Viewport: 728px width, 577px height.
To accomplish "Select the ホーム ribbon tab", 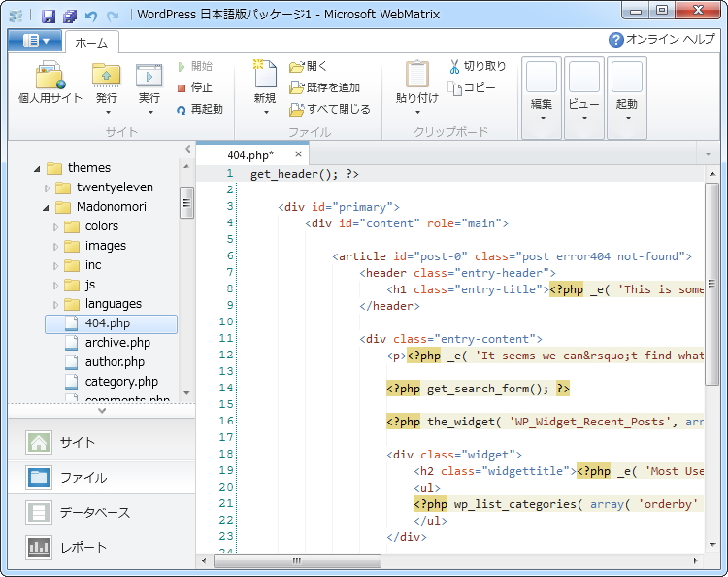I will point(91,43).
